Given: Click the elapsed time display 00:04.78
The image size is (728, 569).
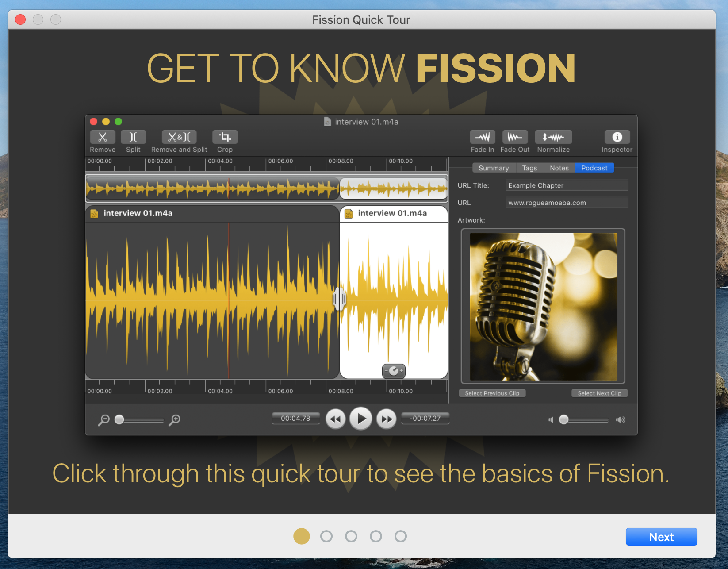Looking at the screenshot, I should (295, 418).
